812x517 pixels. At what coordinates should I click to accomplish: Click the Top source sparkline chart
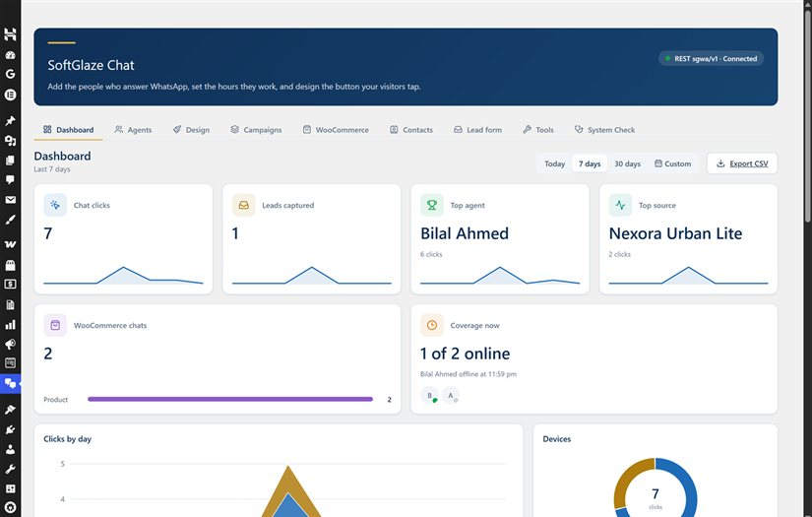coord(688,275)
